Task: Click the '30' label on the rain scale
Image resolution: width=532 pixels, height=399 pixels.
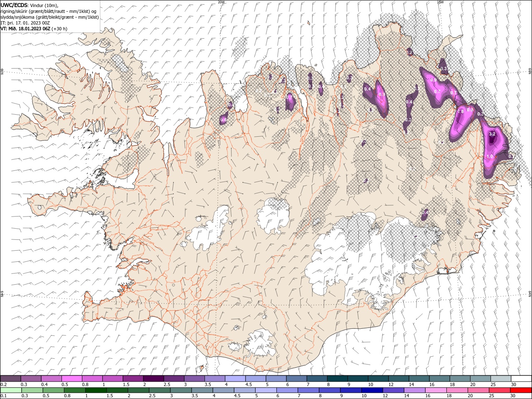Action: click(513, 396)
